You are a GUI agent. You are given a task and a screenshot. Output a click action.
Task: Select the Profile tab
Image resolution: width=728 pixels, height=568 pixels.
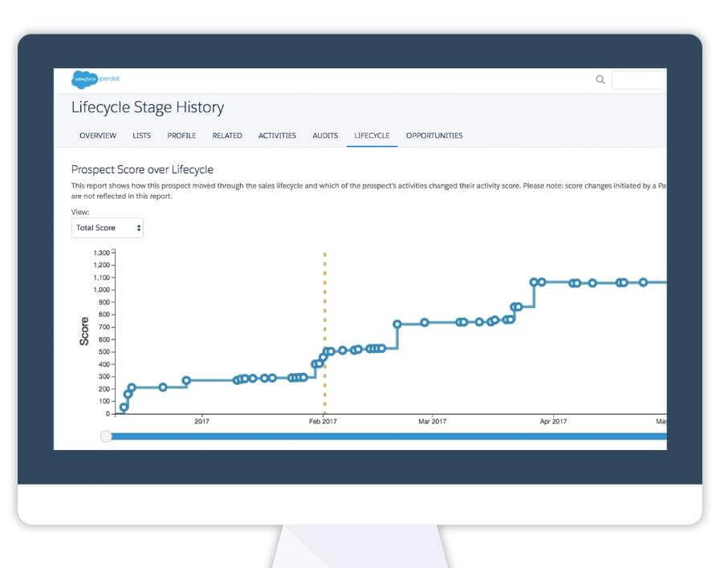coord(181,136)
